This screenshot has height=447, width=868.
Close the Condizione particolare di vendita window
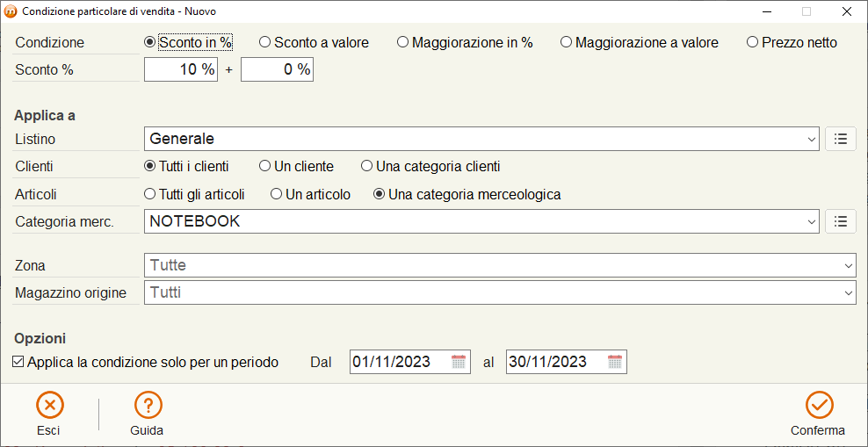tap(846, 11)
